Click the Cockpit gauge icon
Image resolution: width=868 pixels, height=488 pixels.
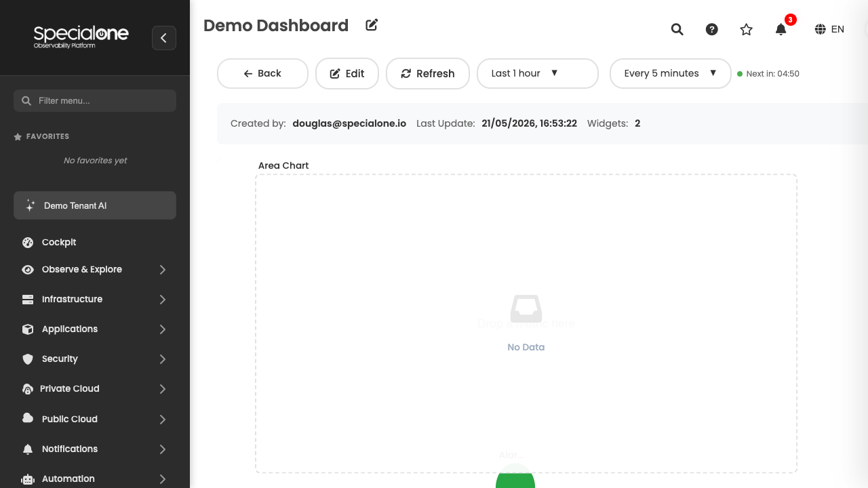[x=28, y=242]
